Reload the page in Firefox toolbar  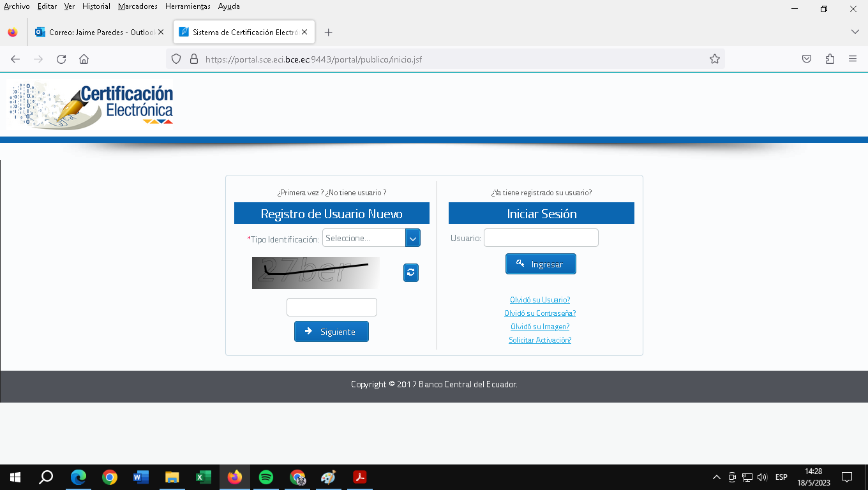point(61,59)
